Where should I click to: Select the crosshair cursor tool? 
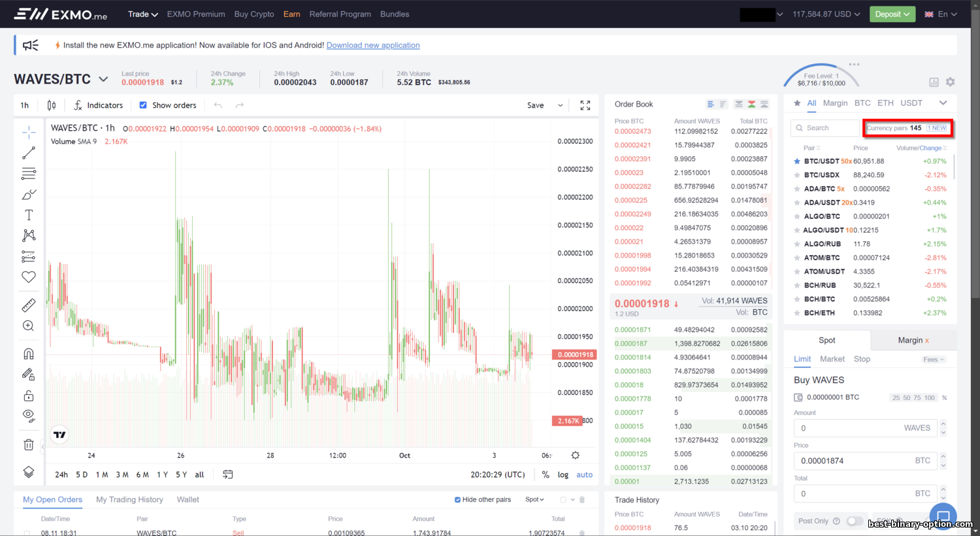(x=29, y=132)
